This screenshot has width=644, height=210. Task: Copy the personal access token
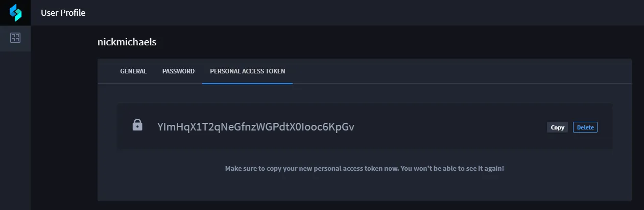point(557,127)
